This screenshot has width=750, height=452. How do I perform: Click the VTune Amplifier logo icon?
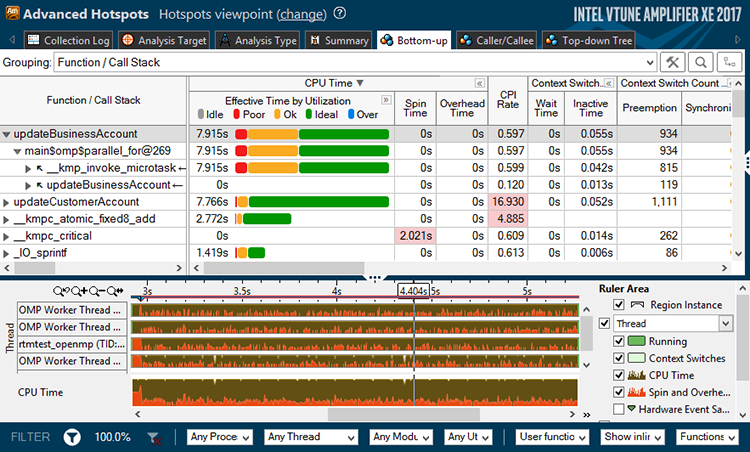(x=12, y=13)
